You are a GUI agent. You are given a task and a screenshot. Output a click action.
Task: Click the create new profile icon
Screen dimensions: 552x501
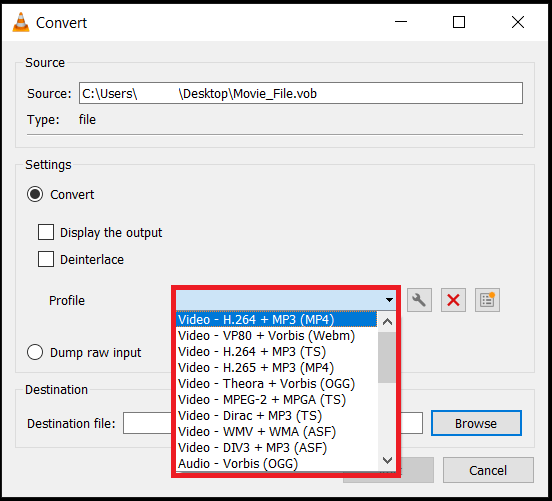(487, 300)
